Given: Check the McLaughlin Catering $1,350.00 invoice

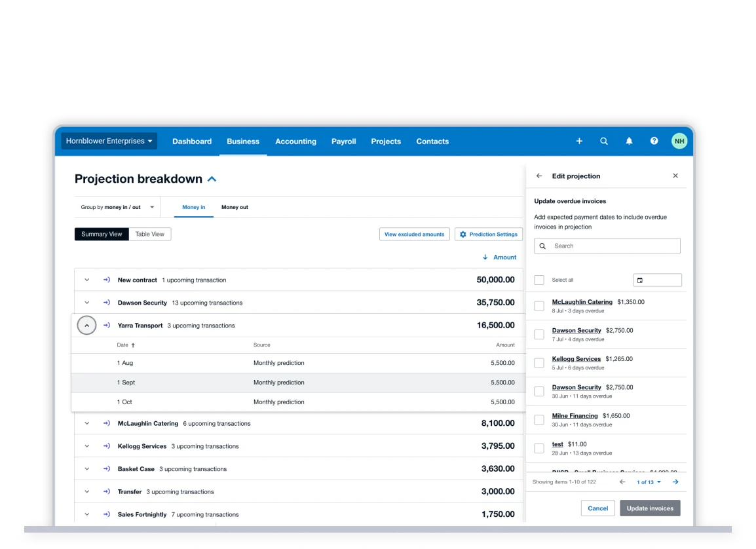Looking at the screenshot, I should coord(539,306).
